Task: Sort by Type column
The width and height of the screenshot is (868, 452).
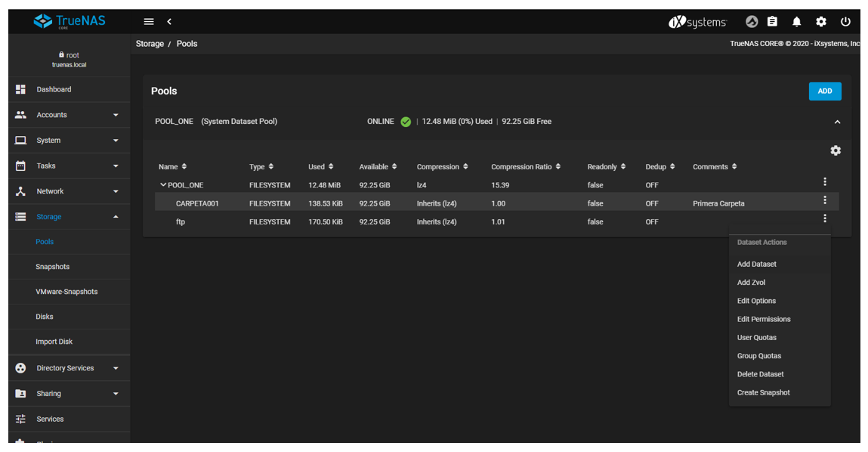Action: pos(261,167)
